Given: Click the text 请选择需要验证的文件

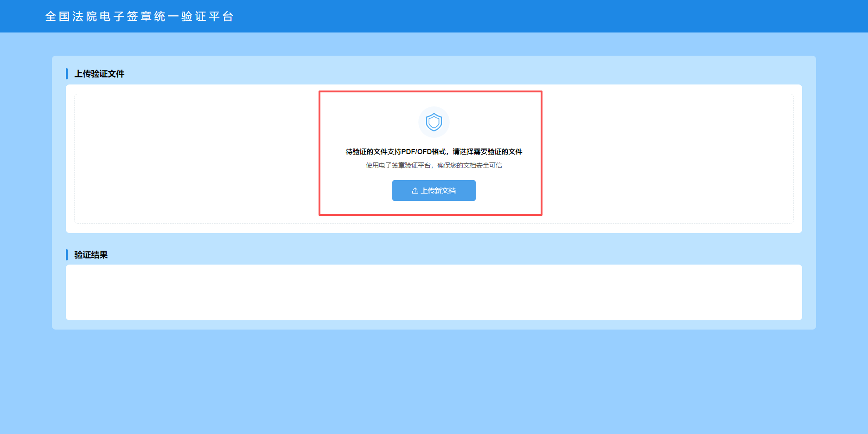Looking at the screenshot, I should coord(487,152).
